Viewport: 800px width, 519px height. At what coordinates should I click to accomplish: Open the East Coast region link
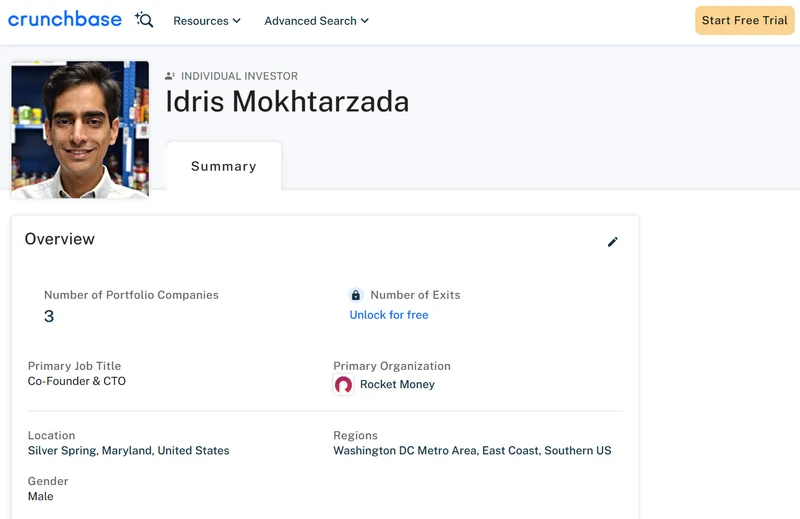(x=510, y=451)
